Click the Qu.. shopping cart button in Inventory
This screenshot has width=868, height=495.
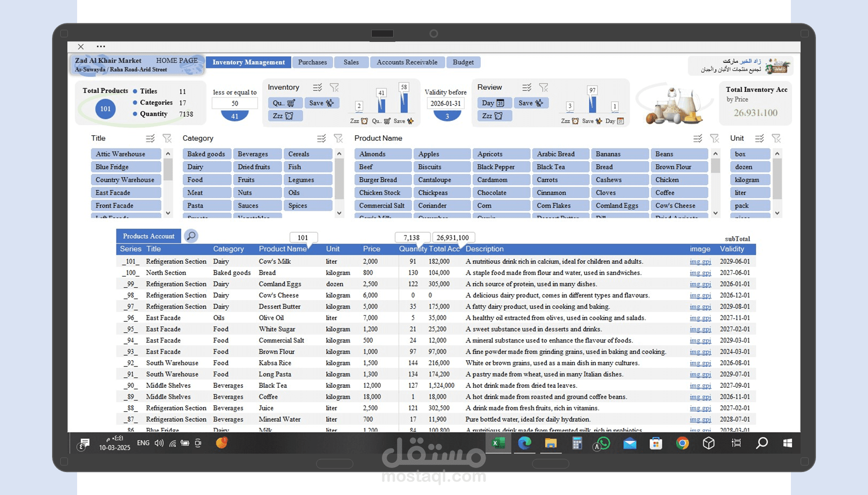pyautogui.click(x=284, y=103)
